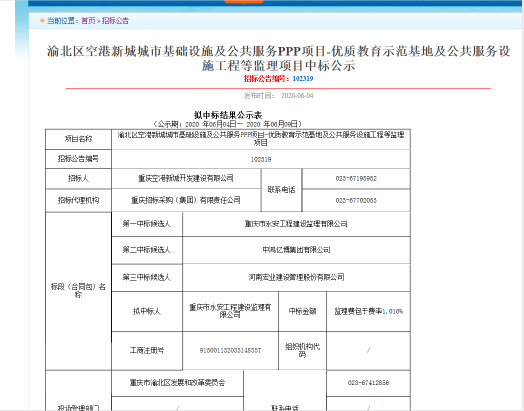Select 重庆市渝北区发展和改革委员会 cell

pyautogui.click(x=177, y=383)
